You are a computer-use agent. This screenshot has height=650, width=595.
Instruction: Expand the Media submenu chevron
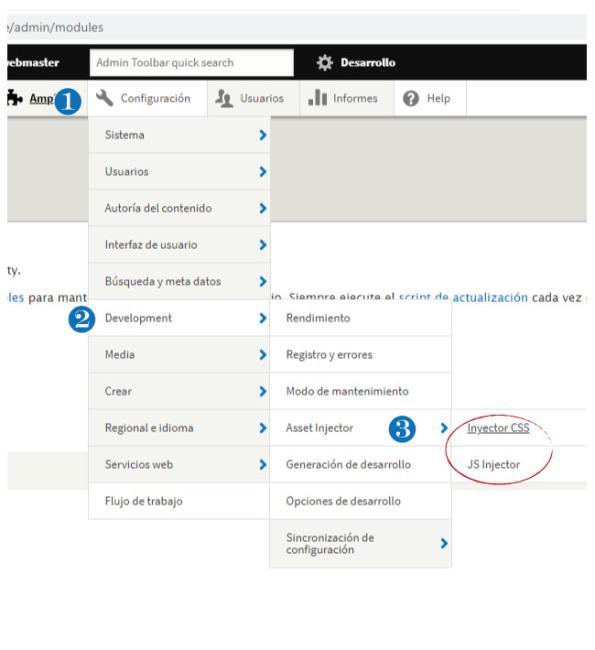point(262,355)
